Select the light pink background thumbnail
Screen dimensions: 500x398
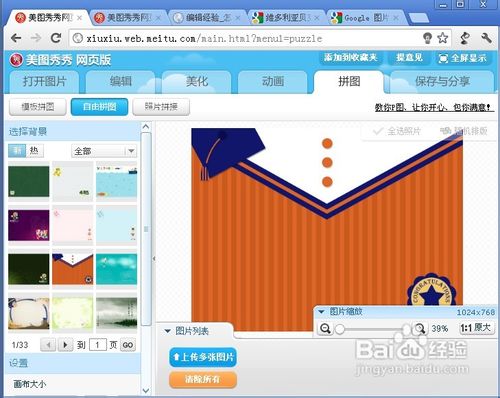(x=73, y=225)
